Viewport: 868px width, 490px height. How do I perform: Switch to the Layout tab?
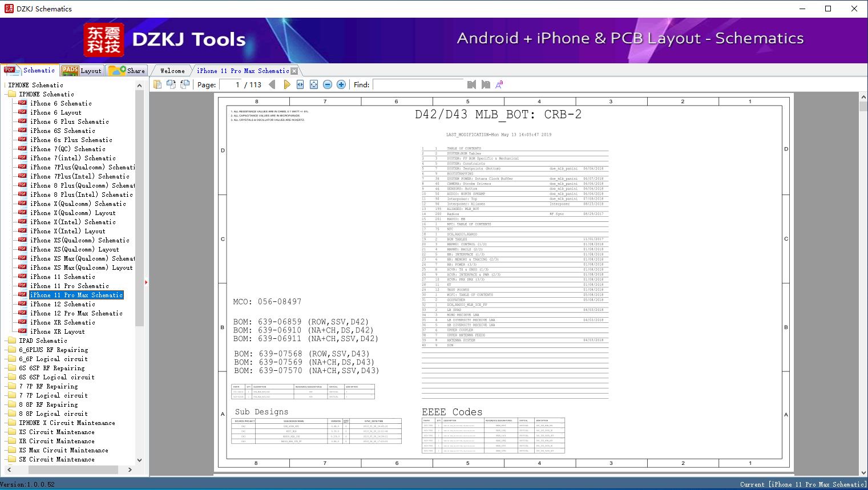coord(82,71)
